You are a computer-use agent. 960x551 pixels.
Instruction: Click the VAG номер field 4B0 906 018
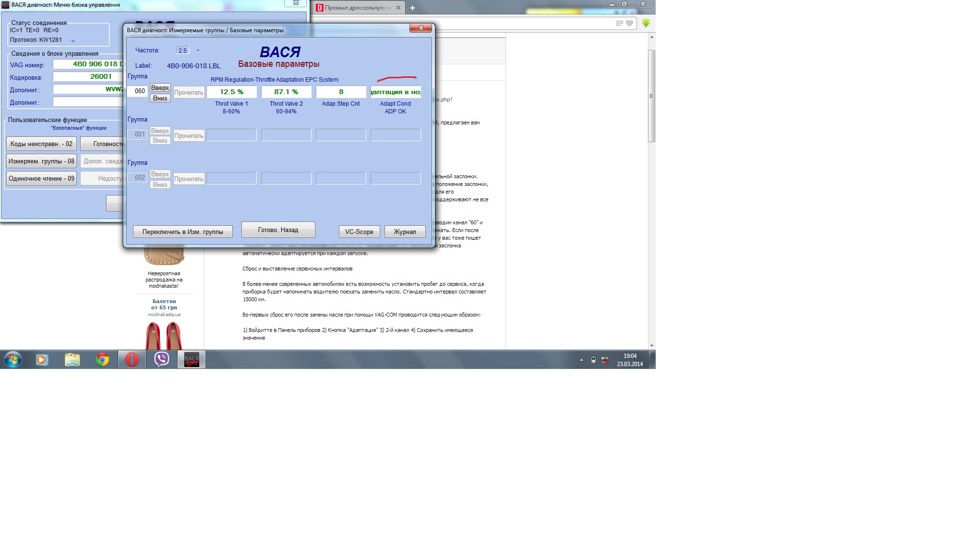point(88,64)
